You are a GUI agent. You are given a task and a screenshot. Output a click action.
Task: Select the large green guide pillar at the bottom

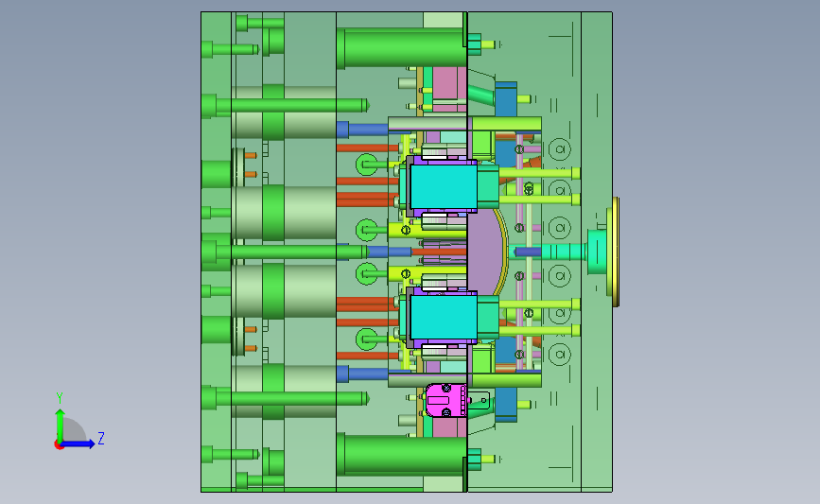[403, 454]
